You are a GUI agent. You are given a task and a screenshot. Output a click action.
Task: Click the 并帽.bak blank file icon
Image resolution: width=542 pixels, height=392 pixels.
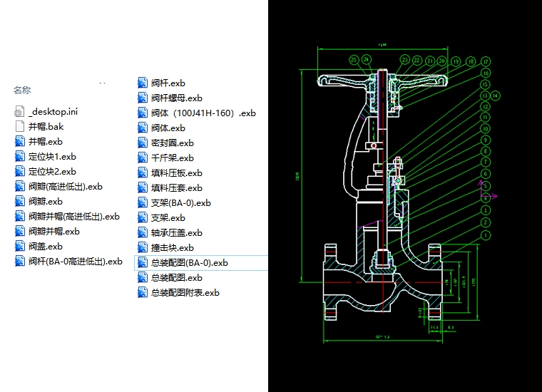pos(20,126)
